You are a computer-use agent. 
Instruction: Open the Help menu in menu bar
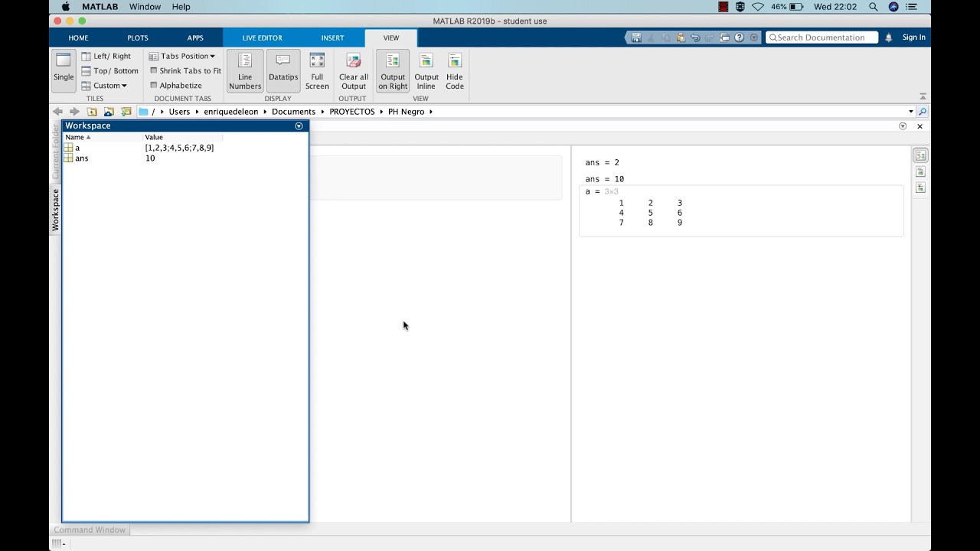(181, 7)
